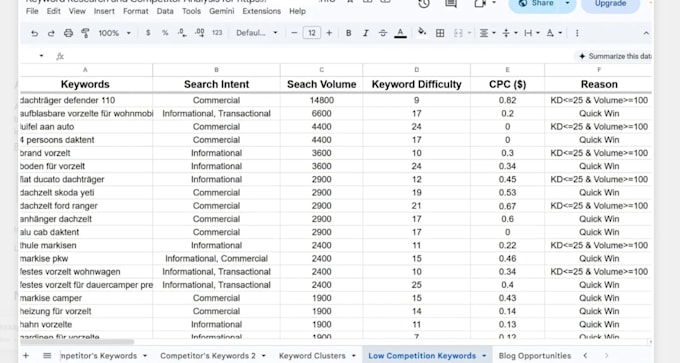Viewport: 680px width, 363px height.
Task: Open the text wrapping dropdown
Action: coord(532,33)
